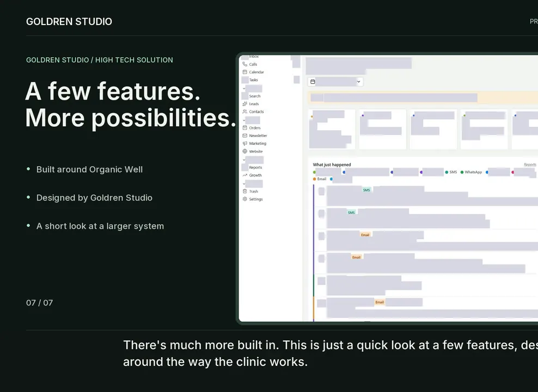Open Newsletter via the envelope icon
This screenshot has width=538, height=392.
[x=244, y=136]
